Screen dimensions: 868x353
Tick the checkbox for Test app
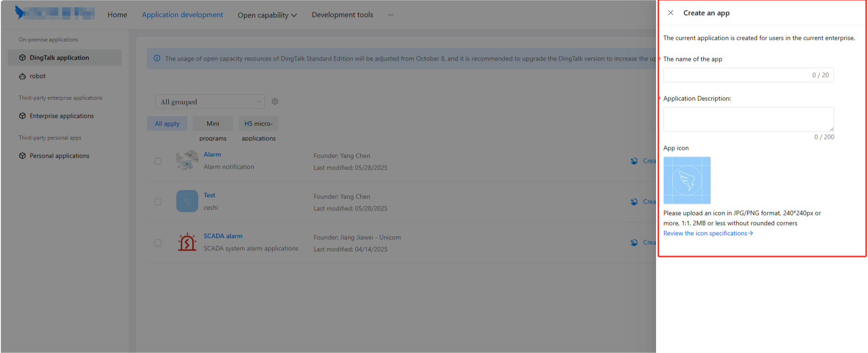[x=158, y=202]
